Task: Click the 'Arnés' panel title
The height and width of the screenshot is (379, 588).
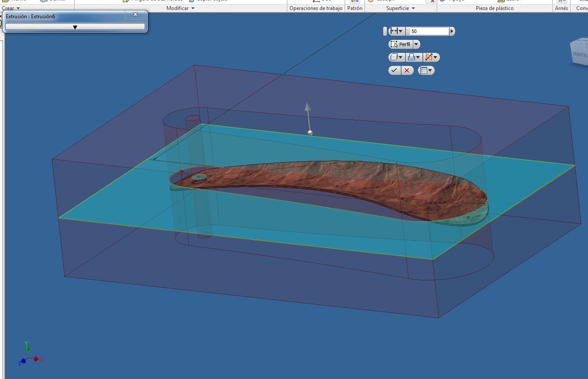Action: coord(561,8)
